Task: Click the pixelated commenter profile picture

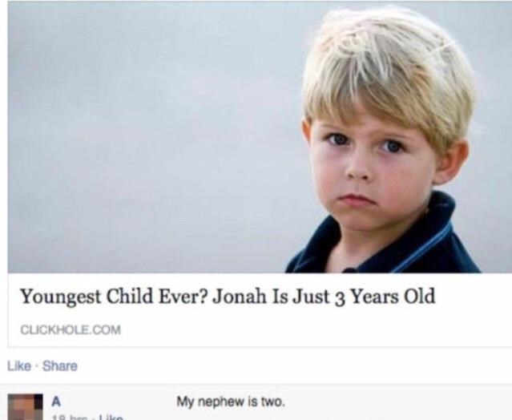Action: [25, 407]
